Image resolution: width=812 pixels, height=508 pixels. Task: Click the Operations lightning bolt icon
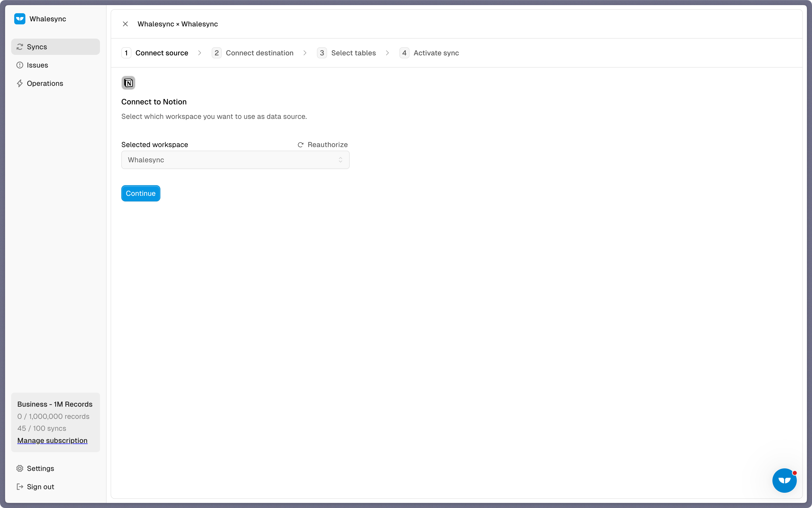point(20,83)
